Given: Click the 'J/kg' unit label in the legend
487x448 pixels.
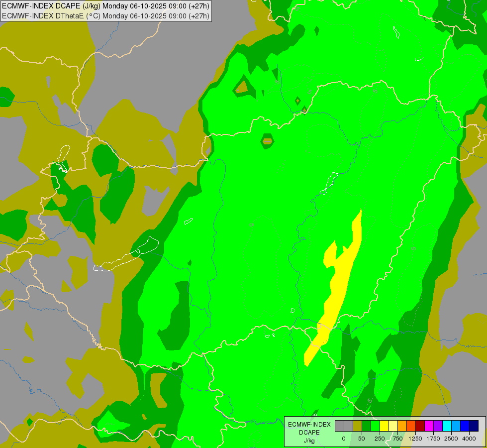Looking at the screenshot, I should pos(309,441).
